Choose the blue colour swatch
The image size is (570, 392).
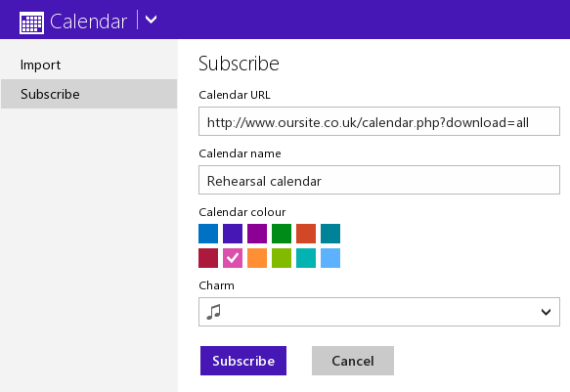(208, 234)
